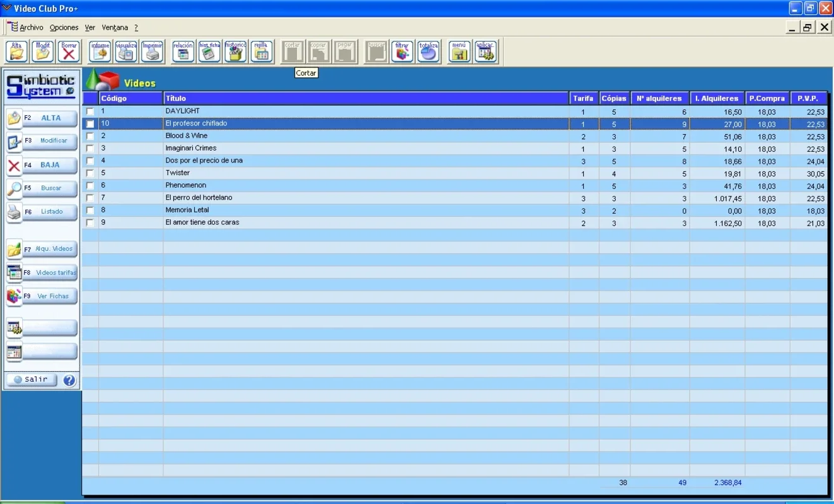Click the sidebar window-with-gears icon
Screen dimensions: 834x504
tap(14, 328)
